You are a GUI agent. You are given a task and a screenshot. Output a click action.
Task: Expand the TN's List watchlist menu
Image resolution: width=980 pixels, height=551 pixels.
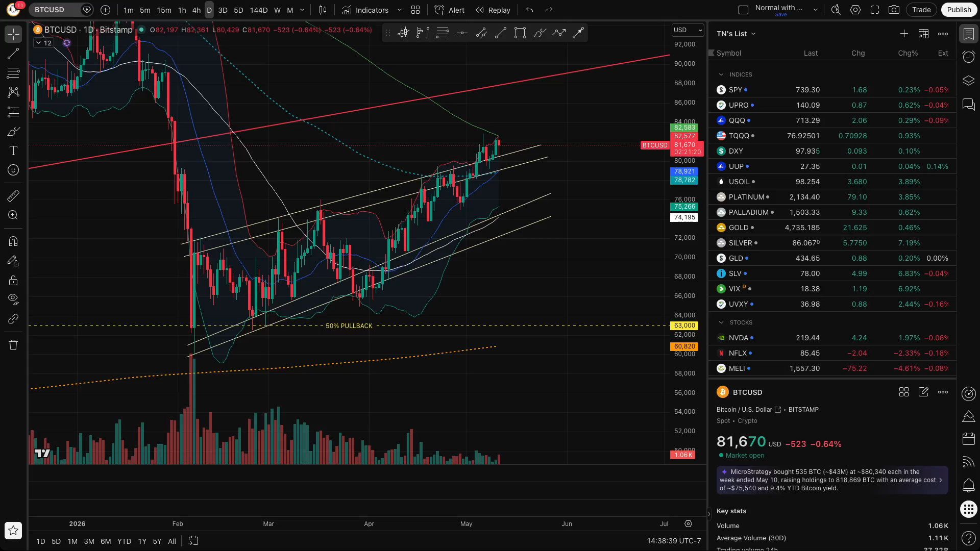(736, 34)
